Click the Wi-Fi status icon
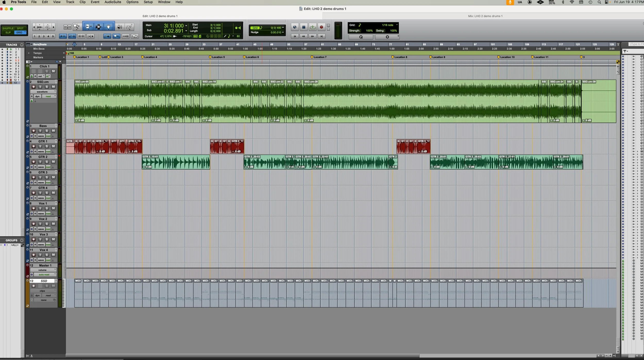 572,2
